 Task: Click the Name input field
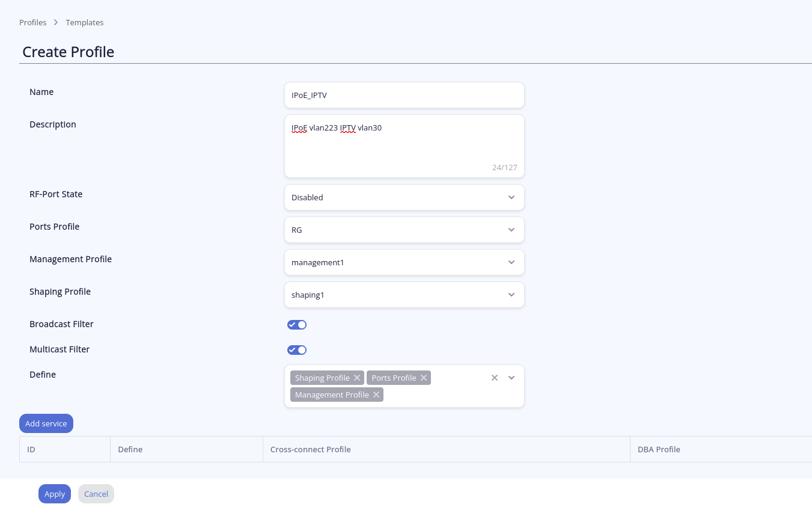point(404,95)
